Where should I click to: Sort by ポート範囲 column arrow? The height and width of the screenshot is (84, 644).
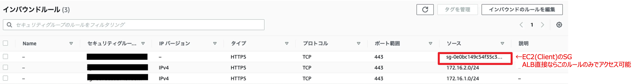430,44
